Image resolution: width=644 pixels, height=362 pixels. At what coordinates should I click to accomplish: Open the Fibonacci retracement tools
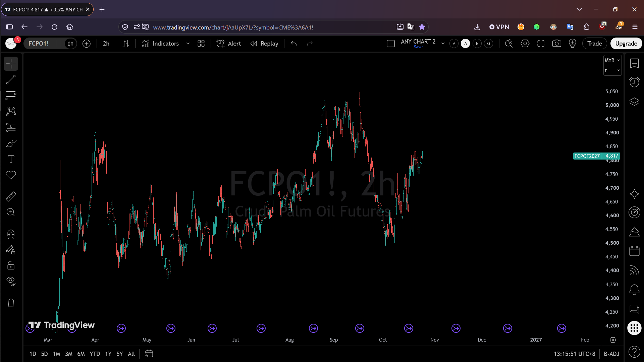tap(11, 96)
